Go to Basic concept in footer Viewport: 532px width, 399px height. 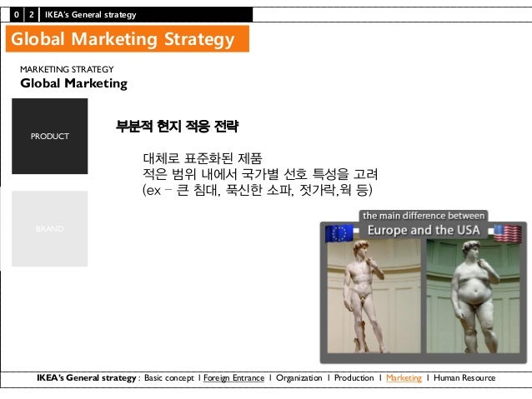pyautogui.click(x=169, y=377)
